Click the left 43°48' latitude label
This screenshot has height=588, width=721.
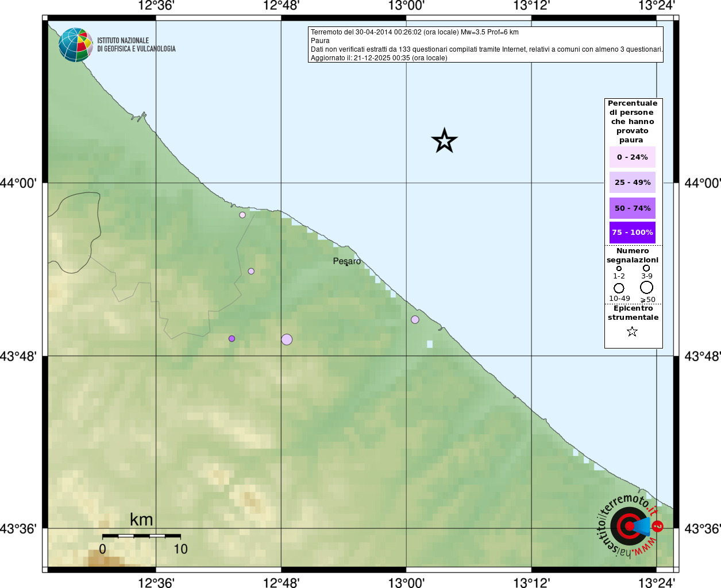[18, 356]
